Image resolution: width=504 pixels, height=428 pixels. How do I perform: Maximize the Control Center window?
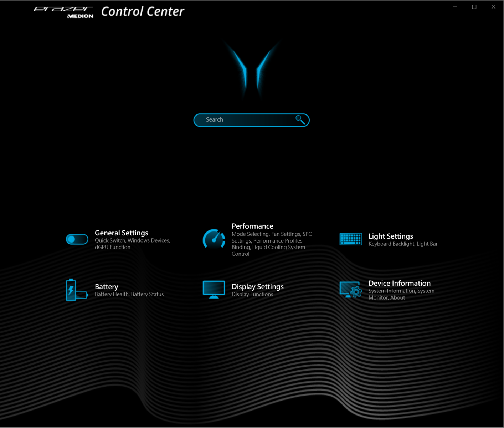pos(474,7)
